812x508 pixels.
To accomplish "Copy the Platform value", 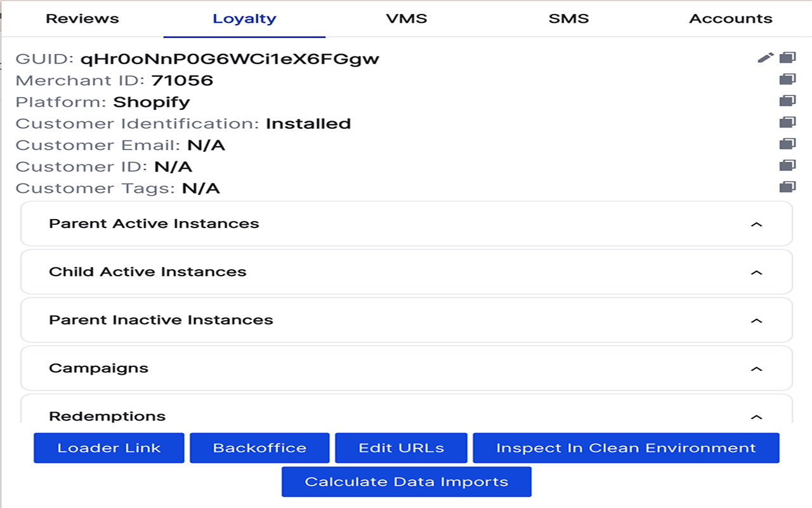I will [x=787, y=101].
